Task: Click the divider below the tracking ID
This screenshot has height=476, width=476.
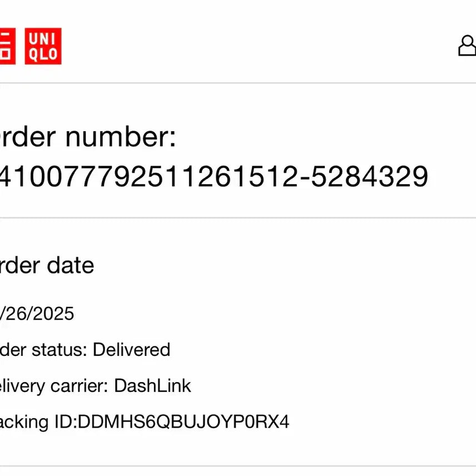Action: point(238,466)
